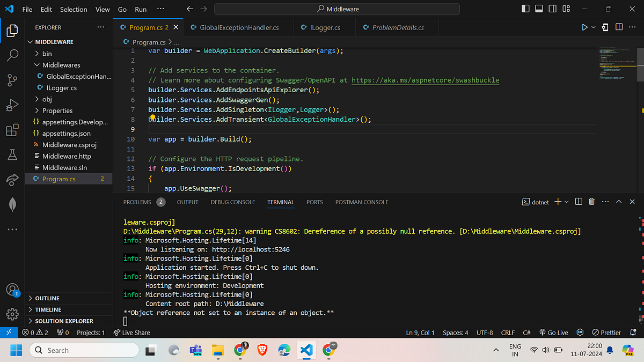
Task: Open the Source Control view
Action: click(x=12, y=80)
